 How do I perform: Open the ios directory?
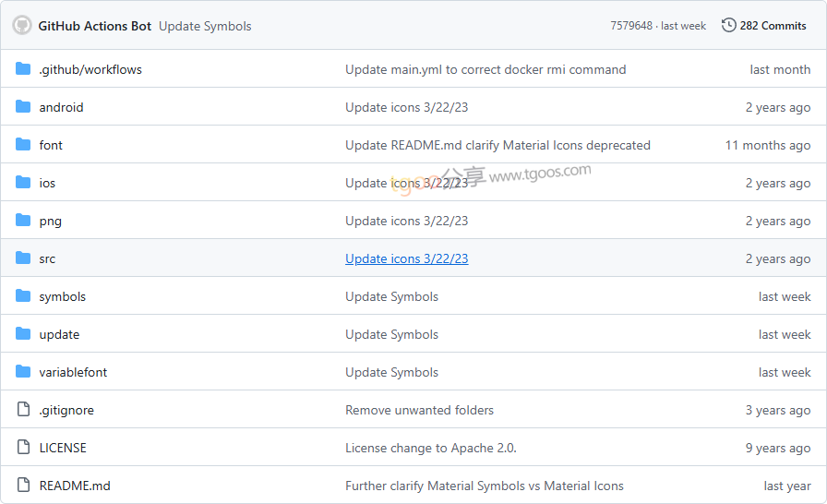(47, 183)
